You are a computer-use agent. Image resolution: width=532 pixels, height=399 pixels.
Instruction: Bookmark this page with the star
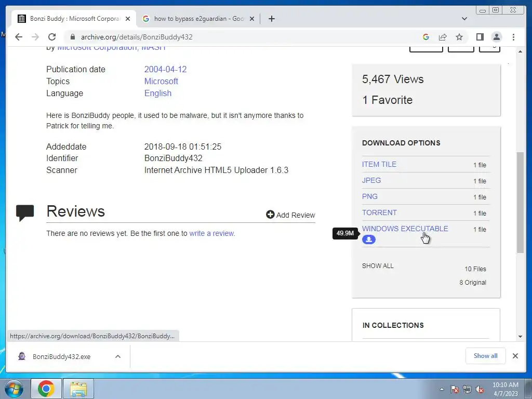tap(459, 37)
